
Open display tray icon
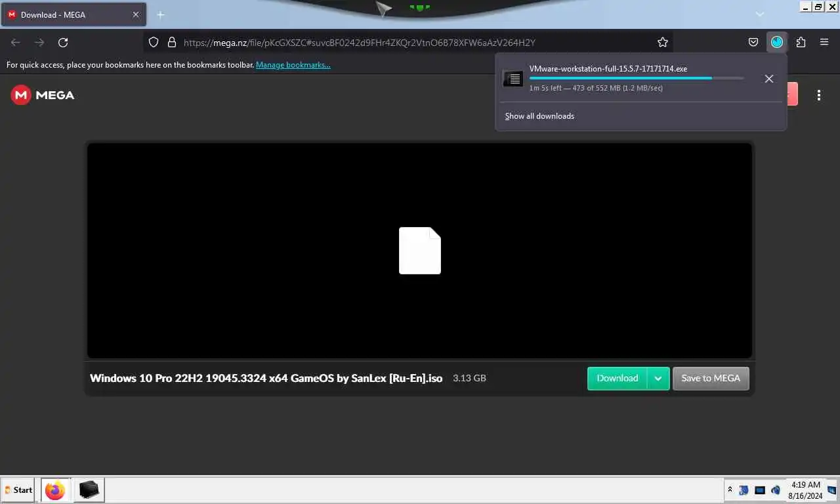[x=760, y=490]
